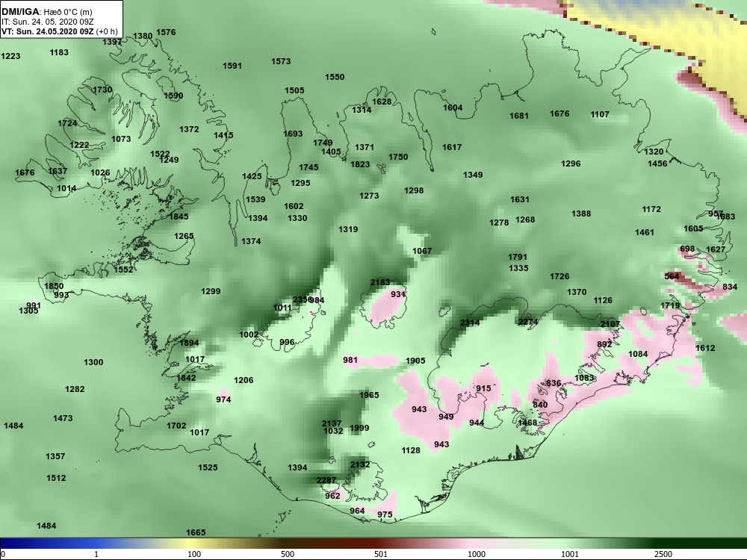The width and height of the screenshot is (747, 560).
Task: Click the 'DMI/IGA: Hæð 0°C (m)' title text
Action: (x=46, y=12)
